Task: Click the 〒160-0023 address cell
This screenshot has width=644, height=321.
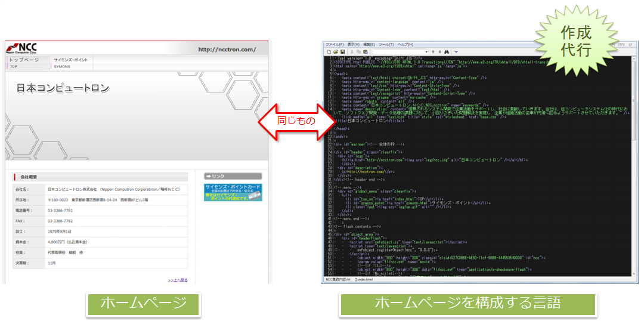Action: point(116,200)
